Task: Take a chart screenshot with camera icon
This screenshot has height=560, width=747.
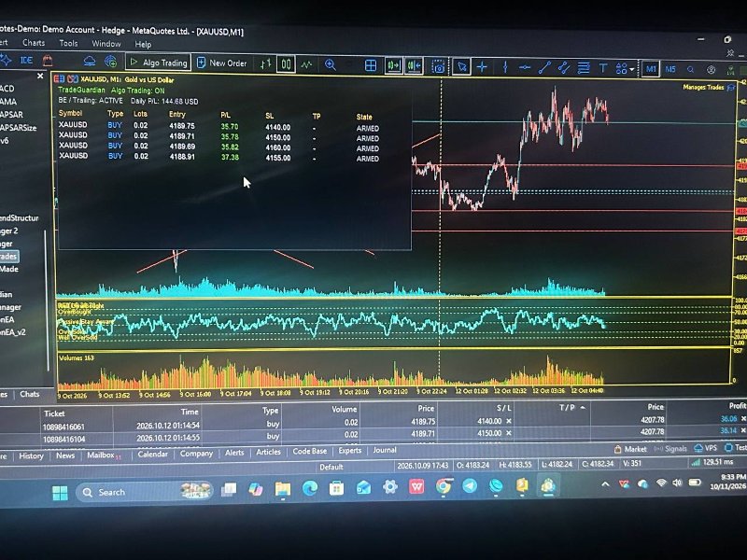Action: [438, 67]
